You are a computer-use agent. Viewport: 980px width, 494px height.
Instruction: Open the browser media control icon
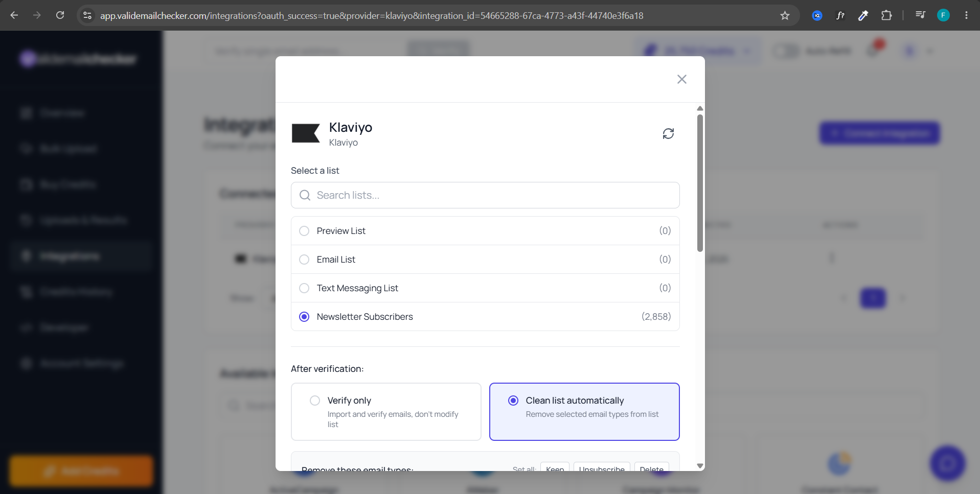(920, 15)
